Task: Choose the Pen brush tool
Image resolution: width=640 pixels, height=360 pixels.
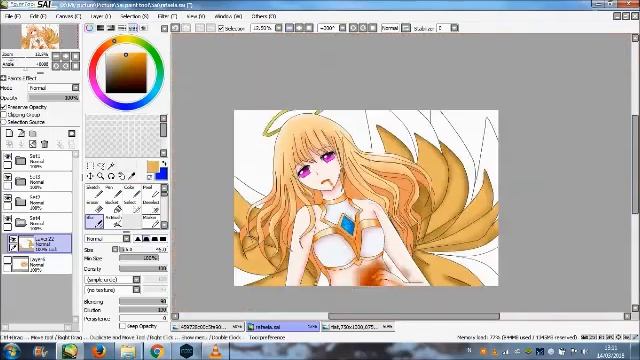Action: (x=113, y=191)
